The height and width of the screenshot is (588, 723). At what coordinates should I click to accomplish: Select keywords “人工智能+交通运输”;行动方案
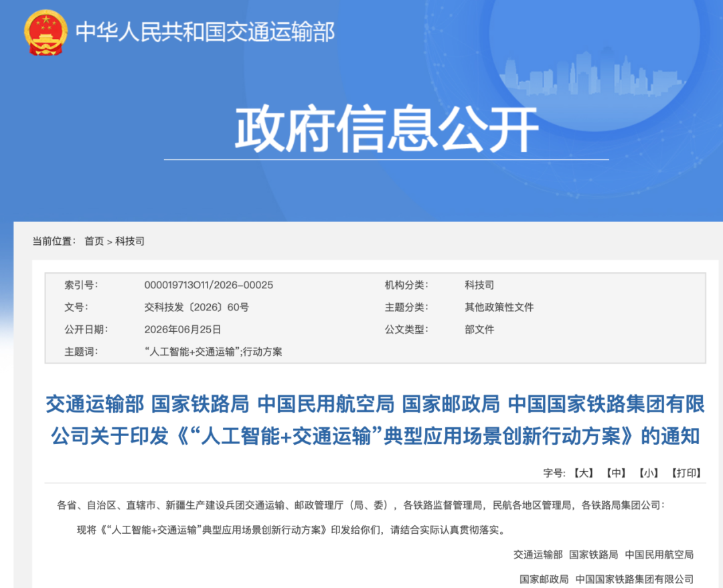213,352
